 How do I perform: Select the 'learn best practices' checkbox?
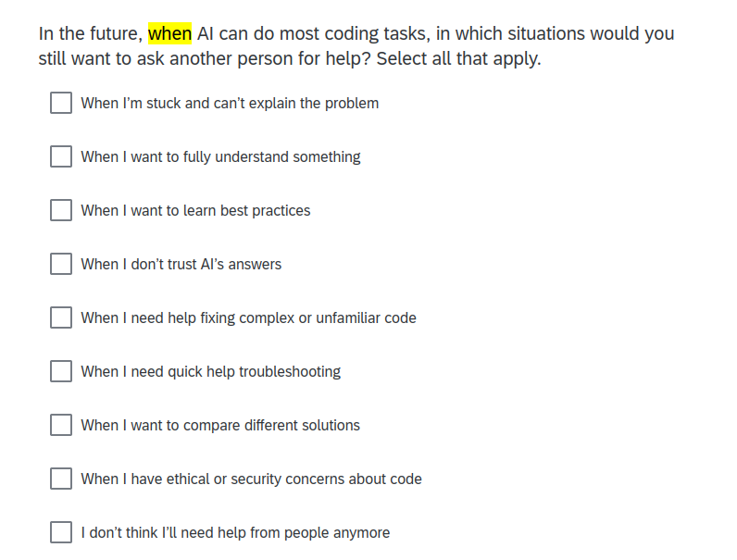(61, 210)
